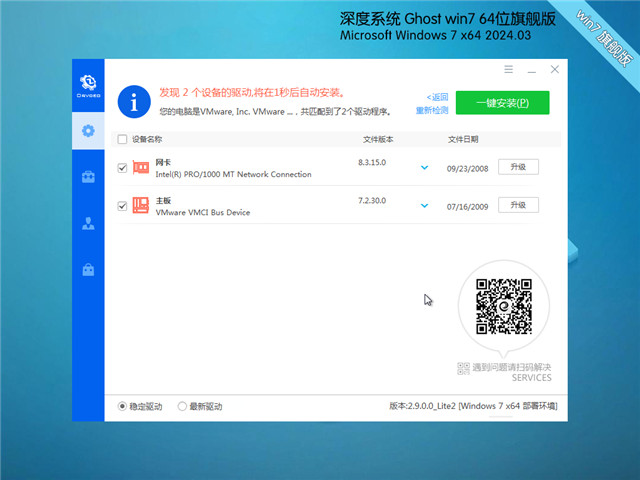
Task: Click version text 7.2.30.0
Action: tap(372, 200)
